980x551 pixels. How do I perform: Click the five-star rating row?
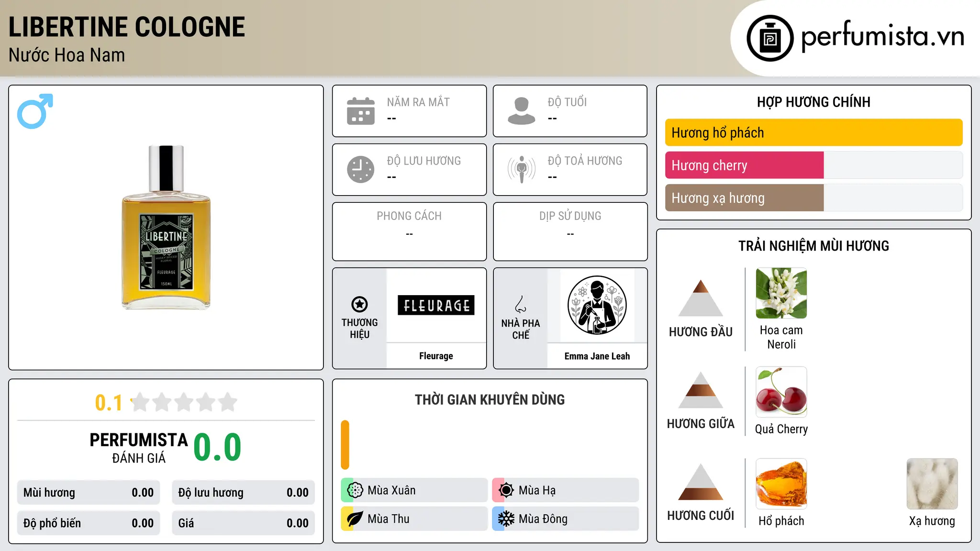[x=184, y=402]
